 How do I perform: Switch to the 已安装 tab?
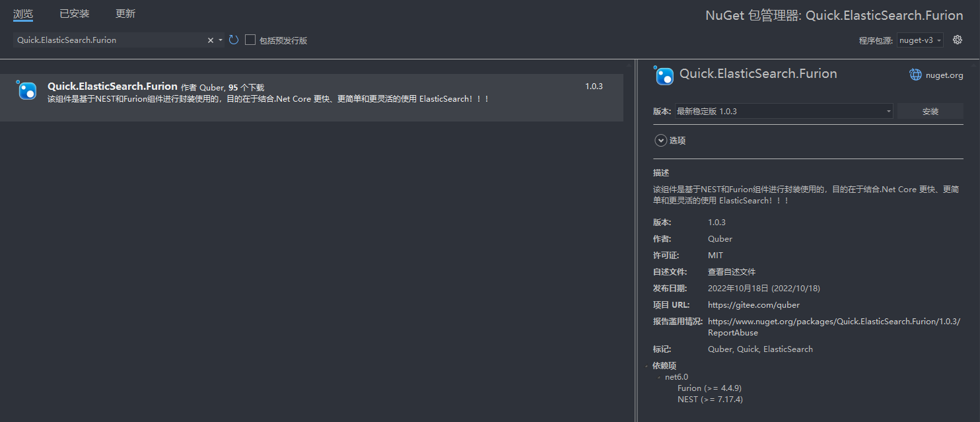tap(74, 13)
